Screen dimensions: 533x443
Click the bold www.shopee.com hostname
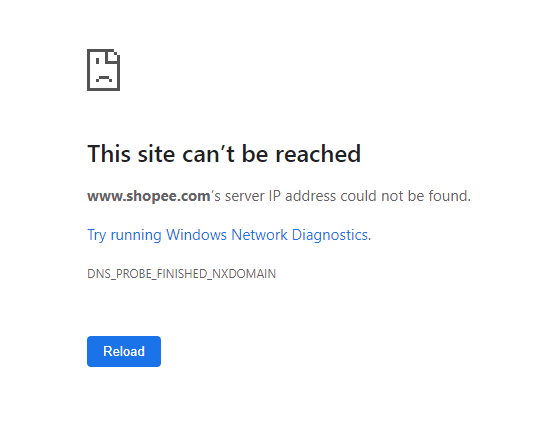[149, 196]
